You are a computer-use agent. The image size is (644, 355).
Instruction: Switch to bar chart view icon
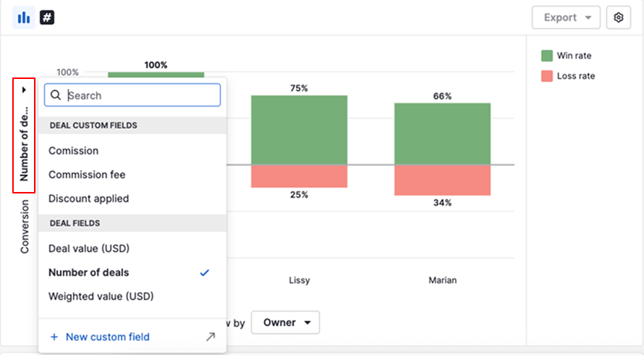click(24, 17)
